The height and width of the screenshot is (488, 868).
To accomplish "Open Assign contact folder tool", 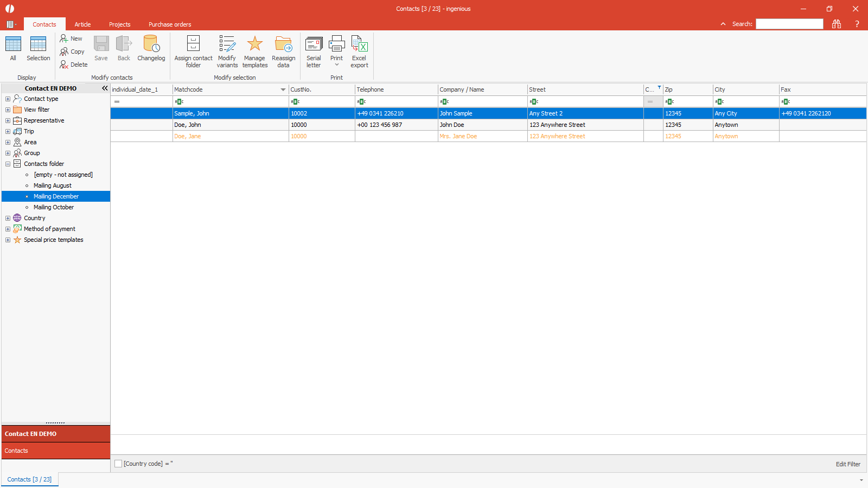I will coord(193,44).
